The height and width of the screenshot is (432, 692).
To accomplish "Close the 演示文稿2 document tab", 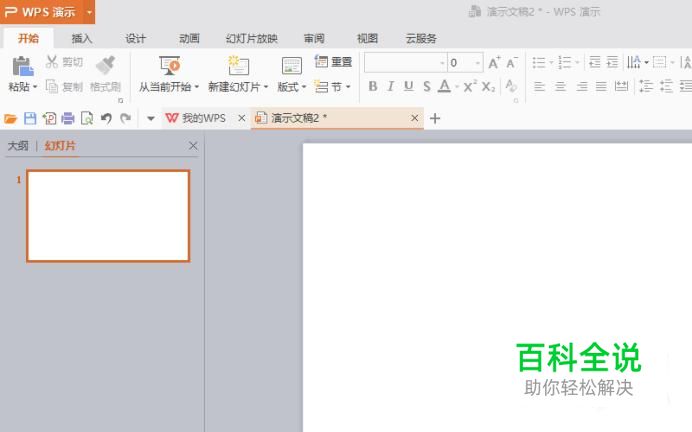I will coord(414,118).
